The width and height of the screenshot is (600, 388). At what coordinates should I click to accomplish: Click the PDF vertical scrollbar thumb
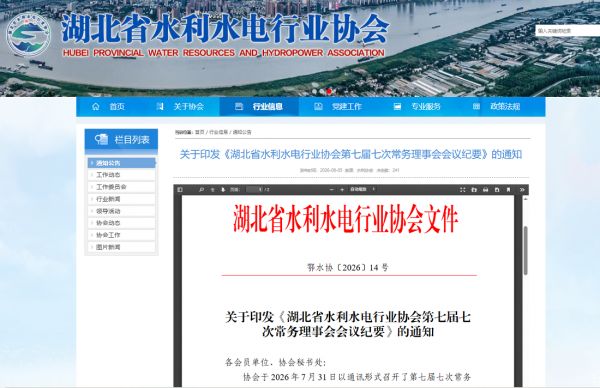tap(526, 251)
